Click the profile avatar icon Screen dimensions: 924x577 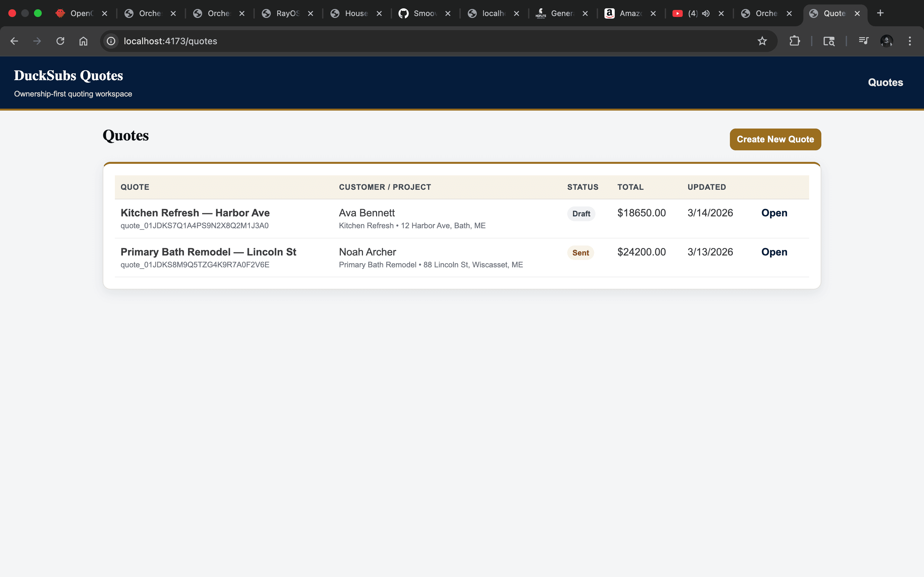pos(886,41)
